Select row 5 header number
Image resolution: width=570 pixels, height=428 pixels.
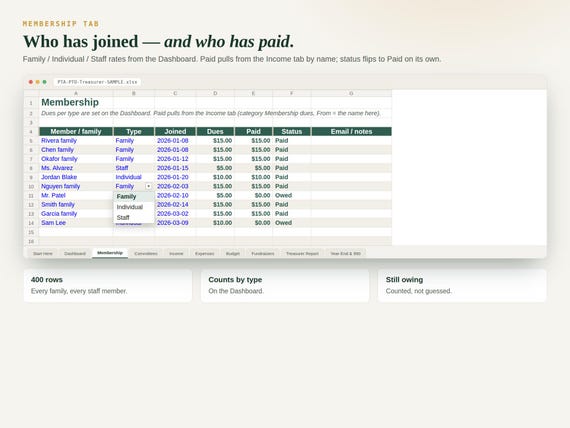click(x=31, y=141)
